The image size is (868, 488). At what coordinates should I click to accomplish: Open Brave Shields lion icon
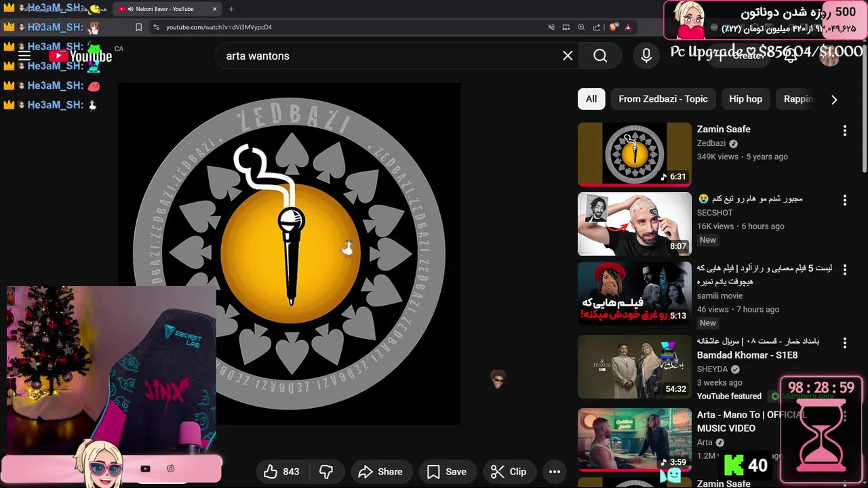(x=613, y=27)
